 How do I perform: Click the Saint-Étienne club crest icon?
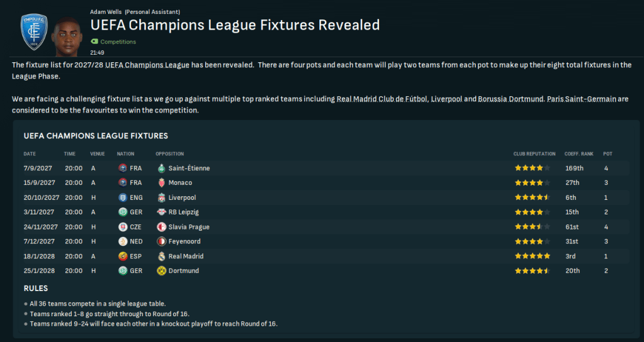[162, 168]
